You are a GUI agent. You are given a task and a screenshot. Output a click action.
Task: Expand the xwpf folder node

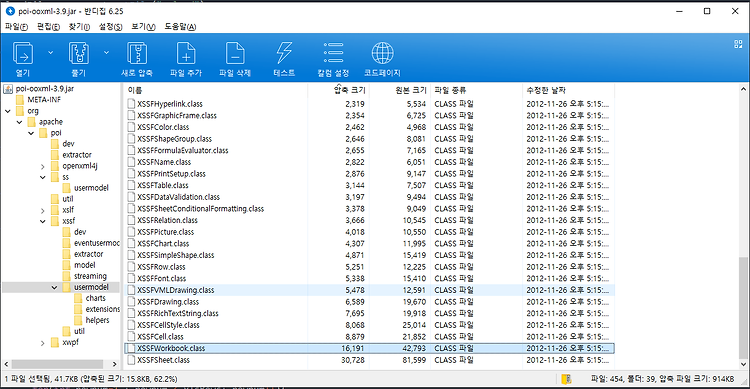coord(43,343)
